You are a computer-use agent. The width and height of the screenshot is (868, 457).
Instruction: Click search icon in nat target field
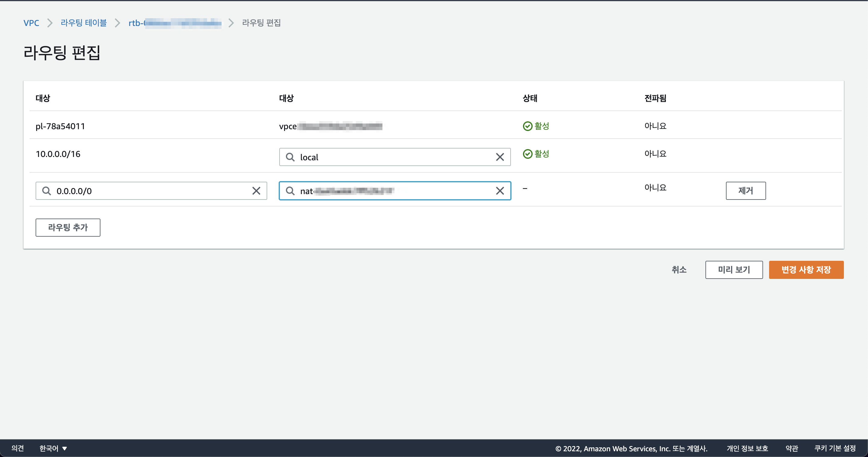point(290,191)
